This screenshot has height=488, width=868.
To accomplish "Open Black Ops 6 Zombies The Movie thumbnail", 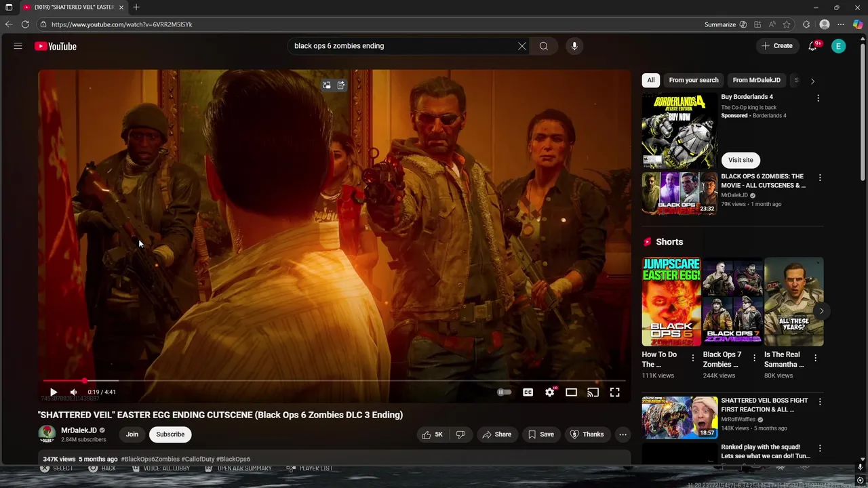I will tap(679, 194).
